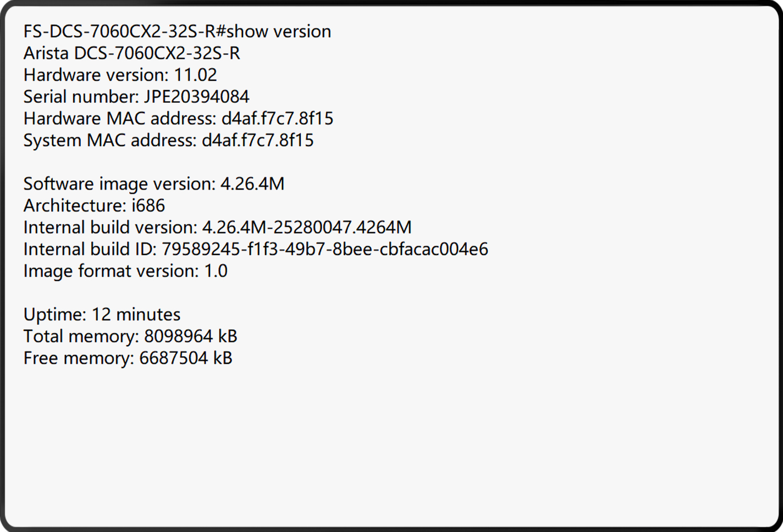
Task: Click the total memory value 8098964 kB
Action: point(190,336)
